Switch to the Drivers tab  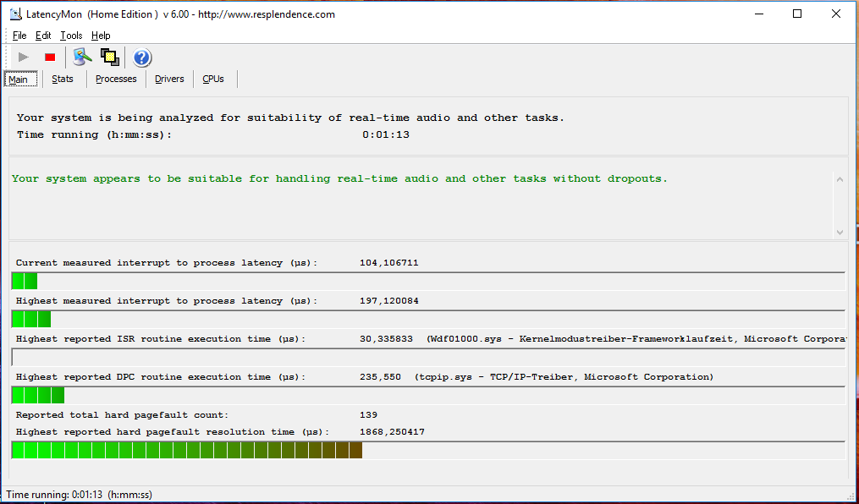(169, 79)
